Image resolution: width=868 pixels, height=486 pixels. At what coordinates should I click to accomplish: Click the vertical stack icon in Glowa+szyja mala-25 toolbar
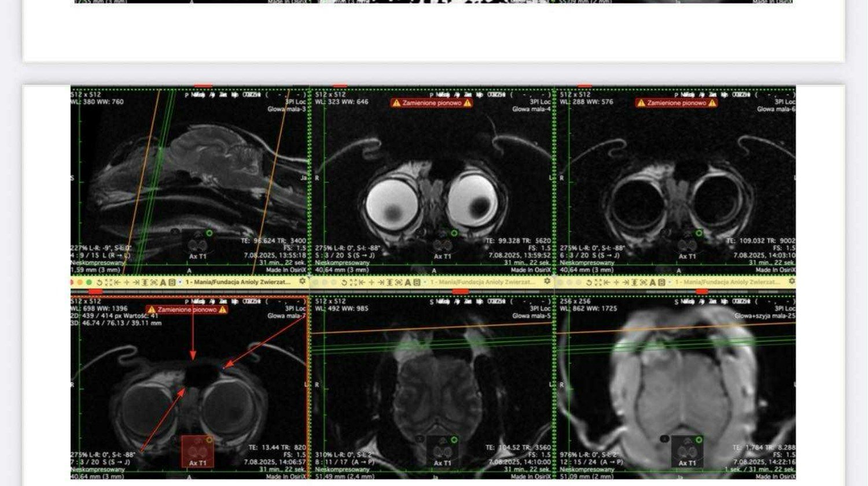pyautogui.click(x=634, y=282)
